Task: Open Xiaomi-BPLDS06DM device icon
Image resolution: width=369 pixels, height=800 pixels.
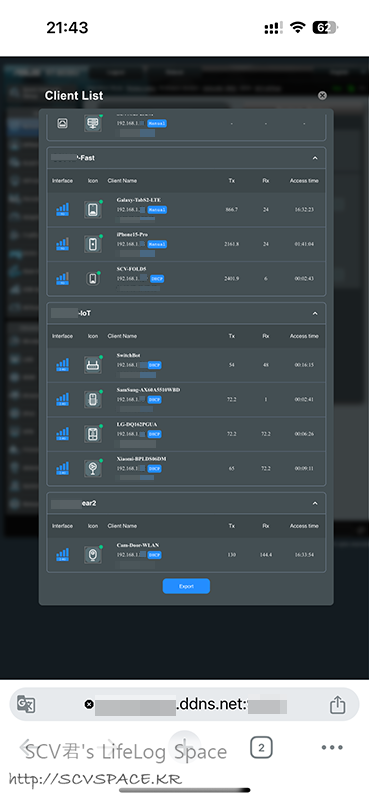Action: [x=93, y=468]
